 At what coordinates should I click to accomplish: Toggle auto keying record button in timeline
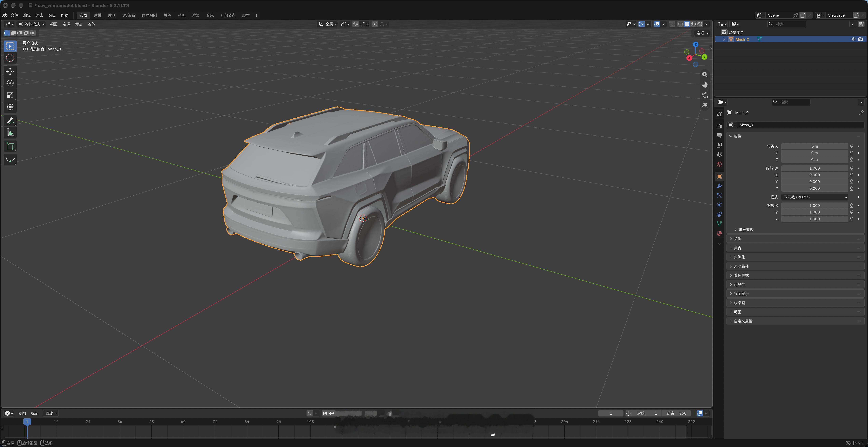tap(309, 413)
